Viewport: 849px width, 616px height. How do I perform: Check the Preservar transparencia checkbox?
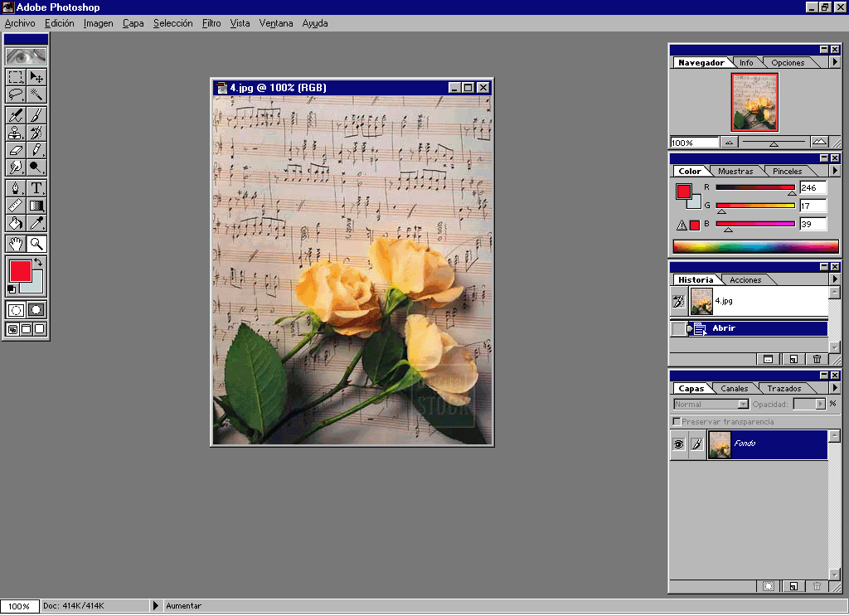pyautogui.click(x=677, y=422)
